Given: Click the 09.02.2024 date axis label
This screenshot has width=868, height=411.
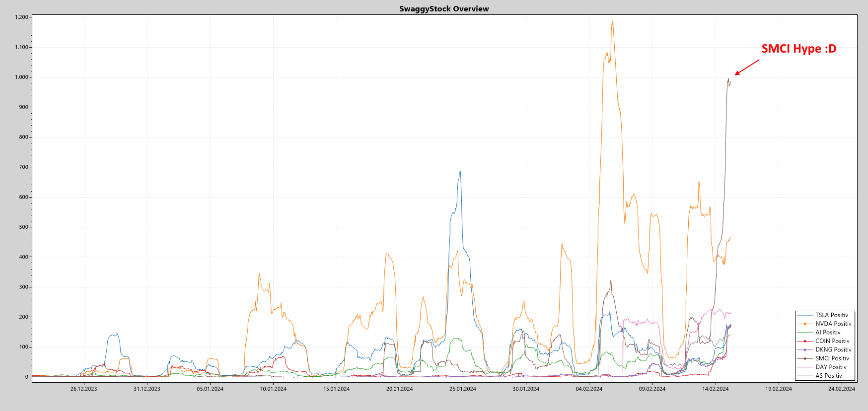Looking at the screenshot, I should pos(652,389).
